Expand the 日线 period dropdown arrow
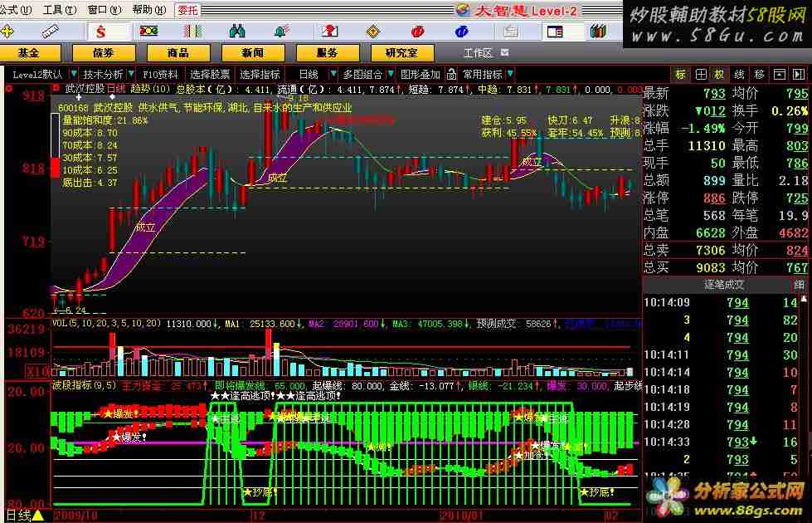Screen dimensions: 812x523 click(x=333, y=74)
